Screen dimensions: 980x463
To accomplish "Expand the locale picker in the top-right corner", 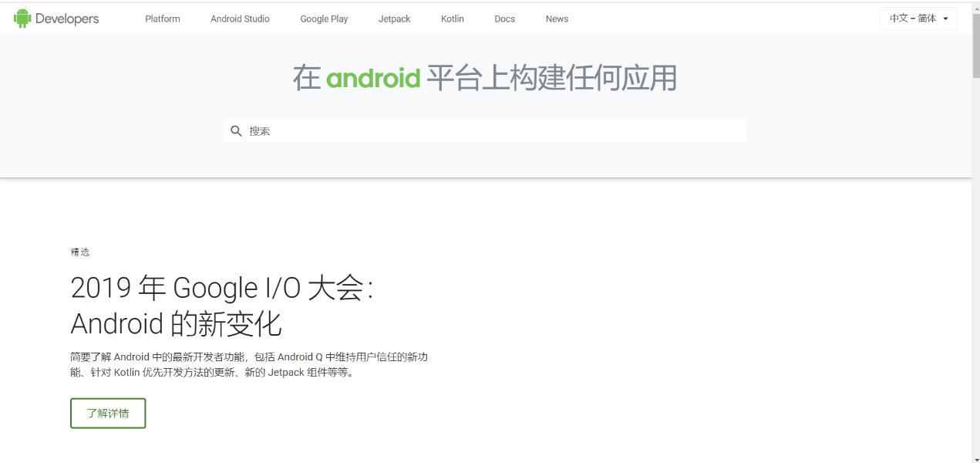I will point(918,18).
